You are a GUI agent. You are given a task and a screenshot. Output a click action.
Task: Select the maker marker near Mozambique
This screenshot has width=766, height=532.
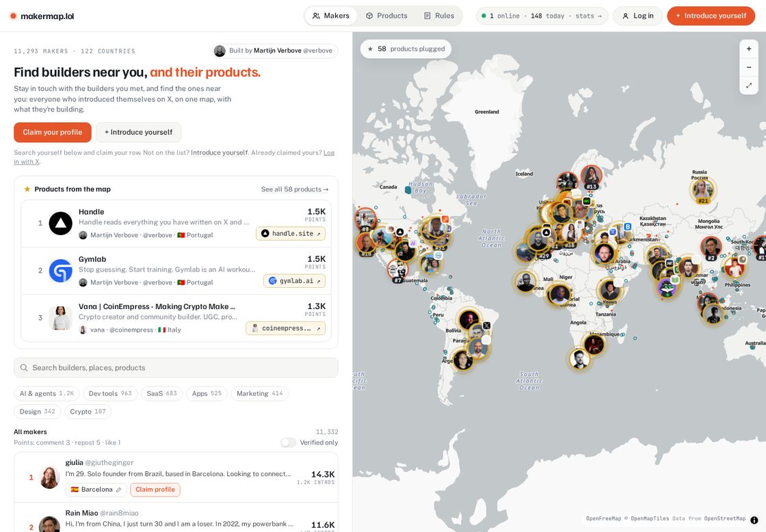594,345
